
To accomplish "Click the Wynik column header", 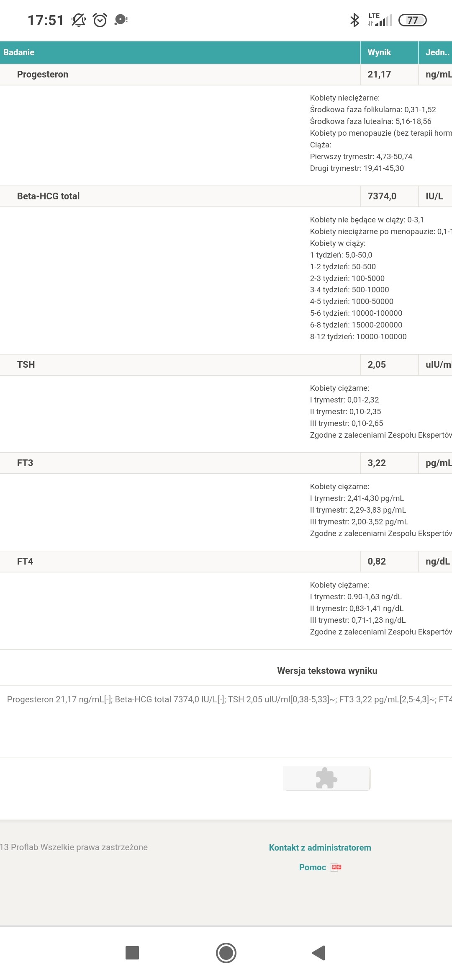I will coord(379,52).
